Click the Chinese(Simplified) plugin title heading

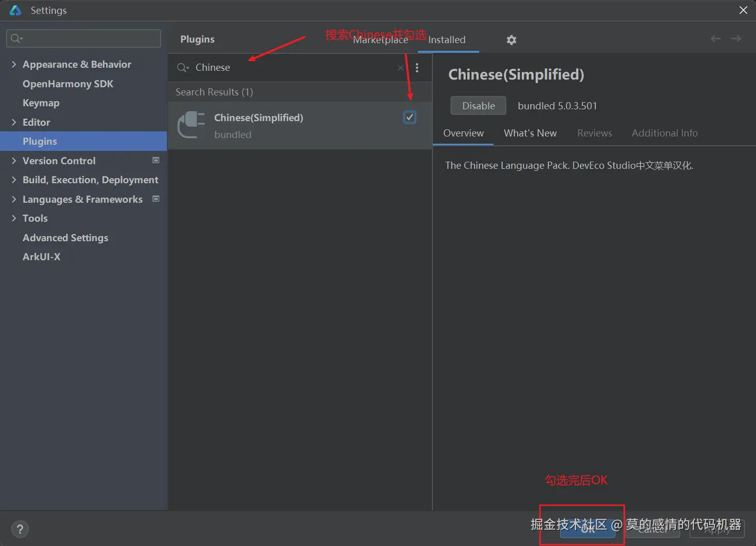click(516, 74)
